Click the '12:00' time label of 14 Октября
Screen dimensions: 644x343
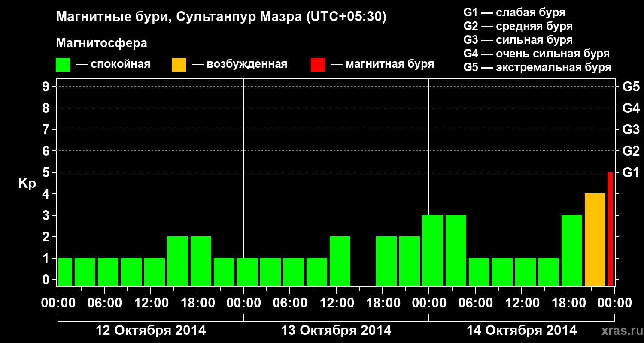pos(522,303)
